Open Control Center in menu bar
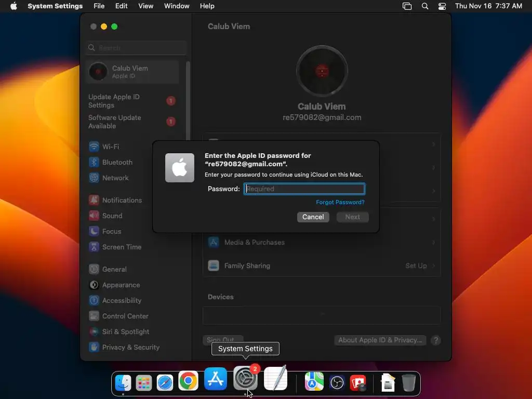Viewport: 532px width, 399px height. point(442,6)
